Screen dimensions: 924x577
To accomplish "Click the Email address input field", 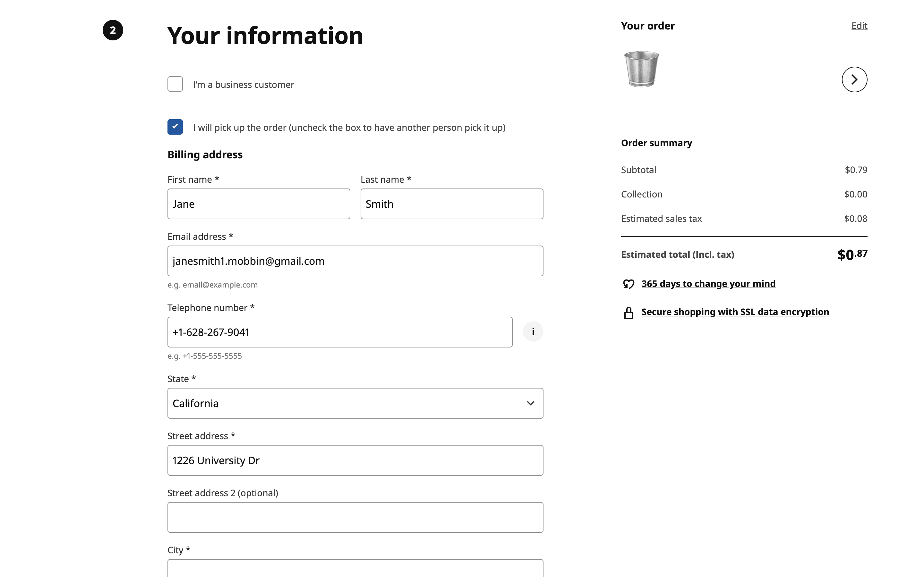I will [355, 261].
